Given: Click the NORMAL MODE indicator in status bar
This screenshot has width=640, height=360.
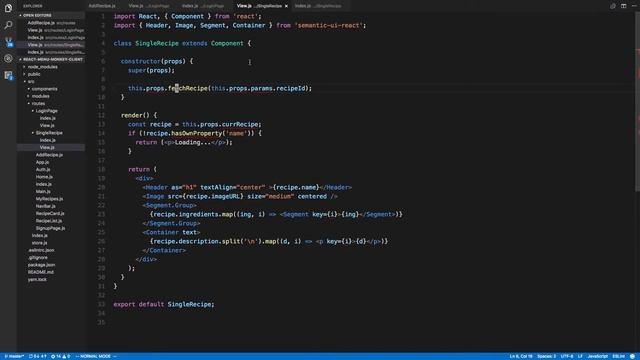Looking at the screenshot, I should (x=96, y=356).
